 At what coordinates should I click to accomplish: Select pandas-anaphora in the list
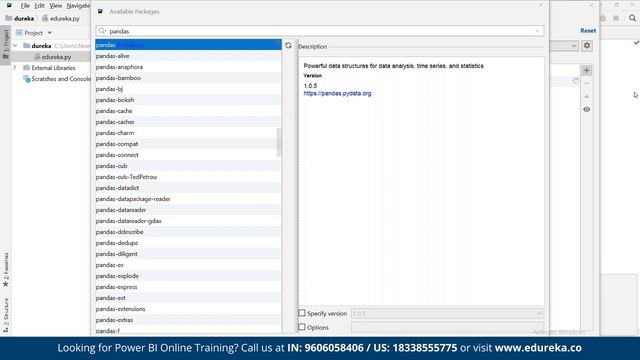[x=188, y=67]
